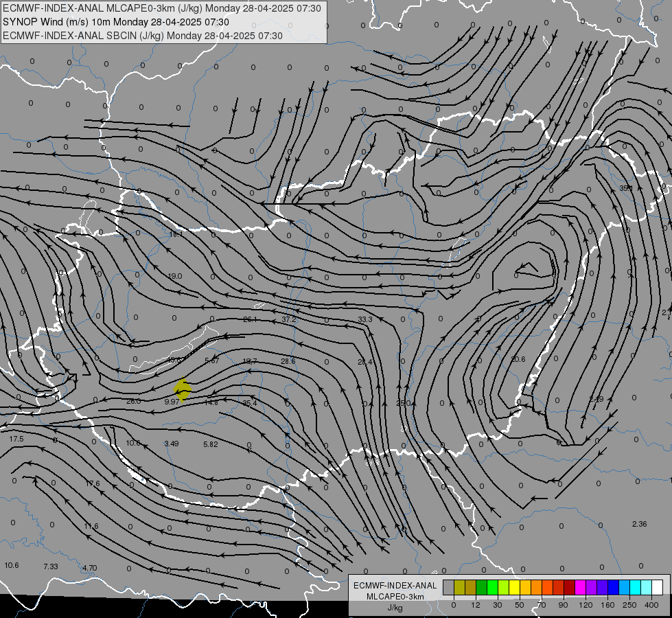Click the map value '26.1'
672x618 pixels.
(x=250, y=319)
